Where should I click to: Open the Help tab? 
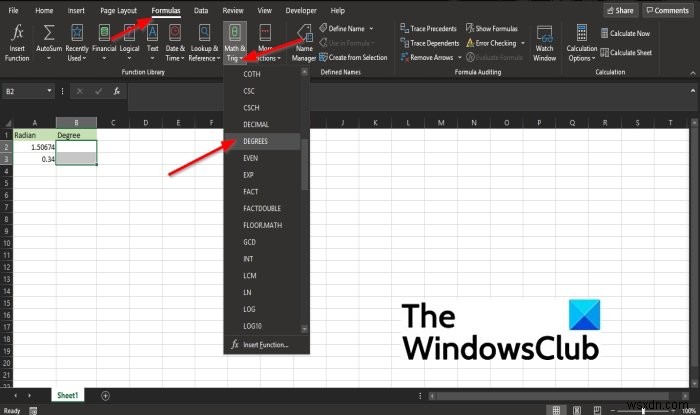pyautogui.click(x=338, y=10)
